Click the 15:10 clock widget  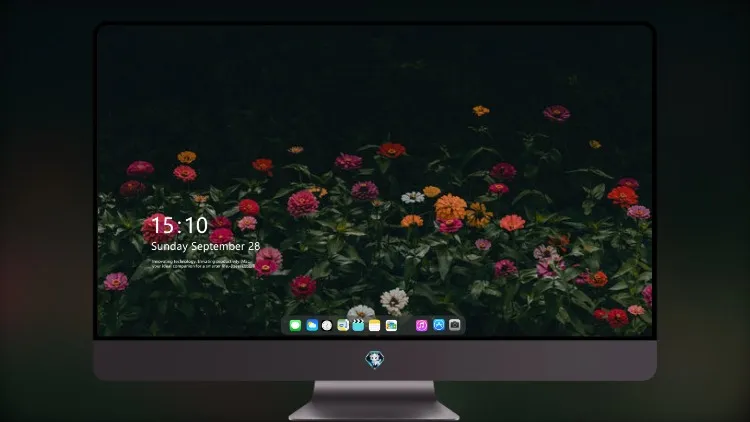[x=179, y=225]
